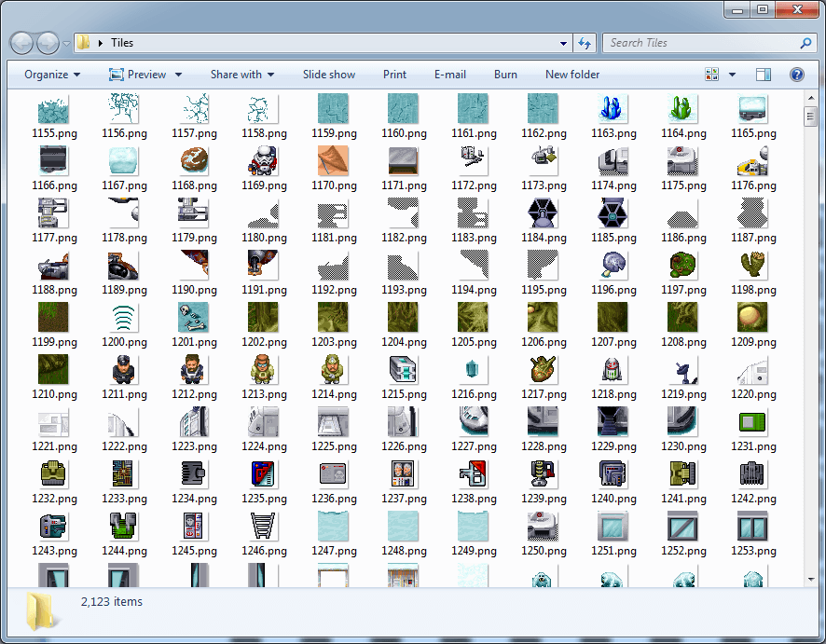Click the New folder button
Screen dimensions: 826x644
(x=572, y=75)
